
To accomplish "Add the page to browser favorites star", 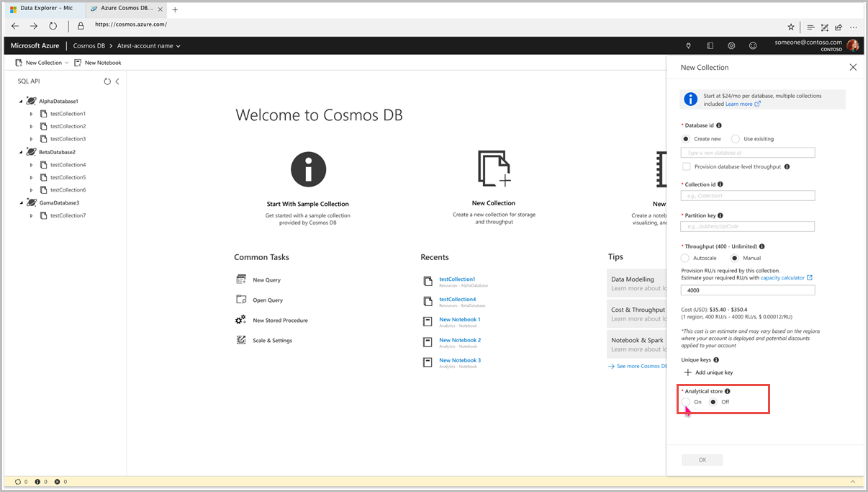I will coord(791,27).
